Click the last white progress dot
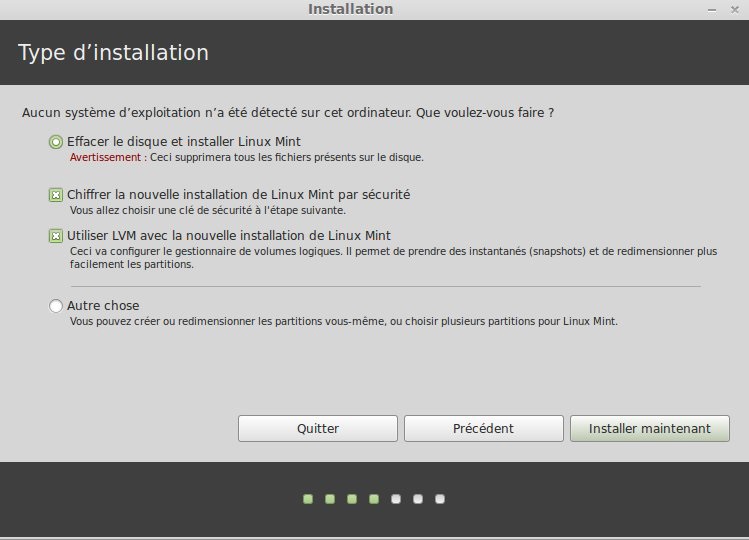Image resolution: width=749 pixels, height=540 pixels. [x=440, y=498]
